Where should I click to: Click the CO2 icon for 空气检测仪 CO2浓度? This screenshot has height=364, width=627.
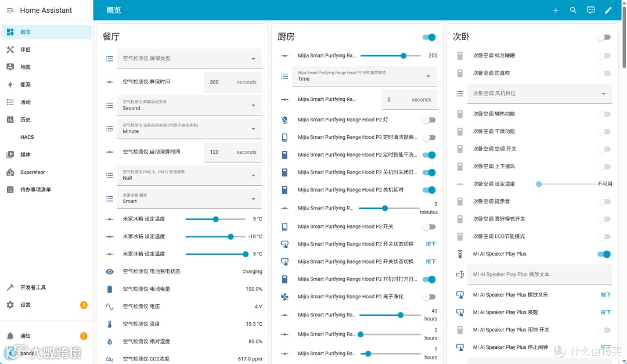pyautogui.click(x=110, y=359)
